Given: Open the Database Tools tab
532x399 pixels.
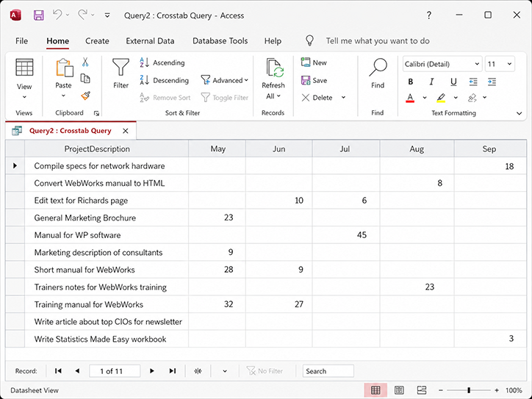Looking at the screenshot, I should pos(220,41).
